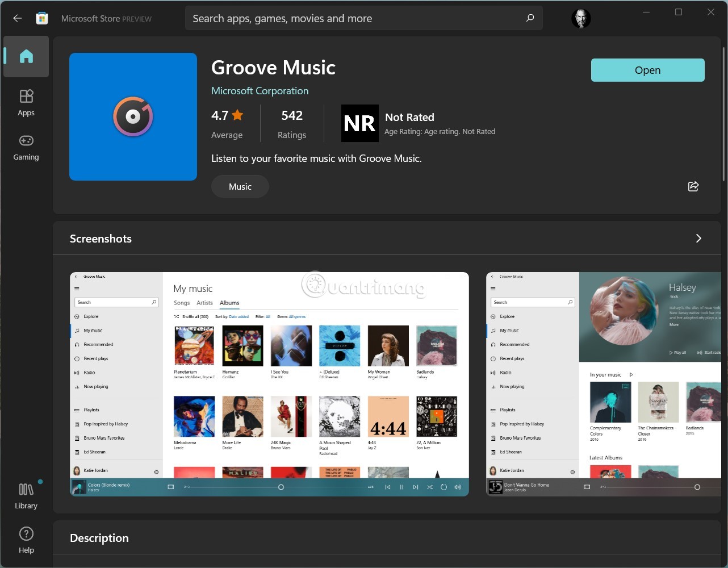Viewport: 728px width, 568px height.
Task: Click the share icon
Action: (x=693, y=186)
